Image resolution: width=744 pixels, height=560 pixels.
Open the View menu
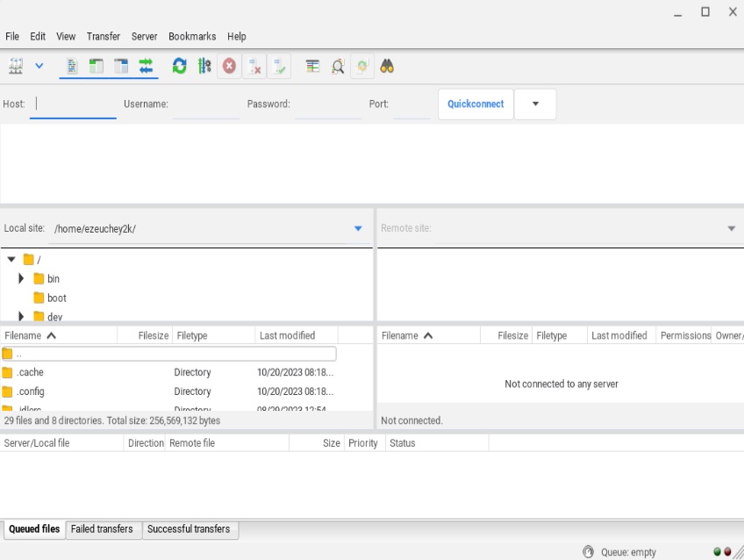[66, 37]
